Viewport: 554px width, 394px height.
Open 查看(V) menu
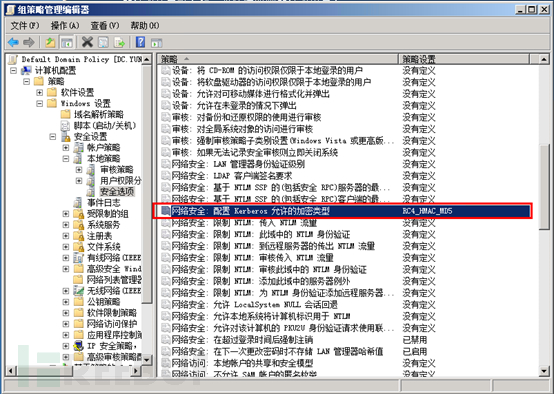pyautogui.click(x=105, y=25)
